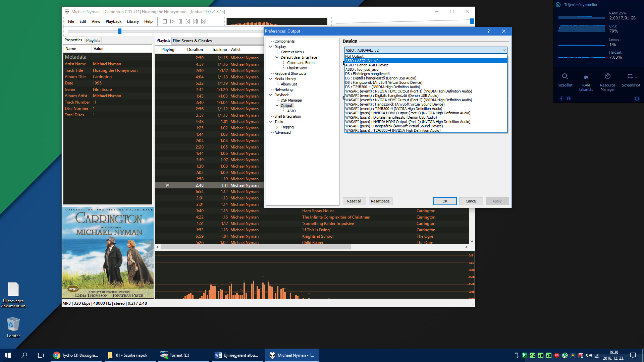Click the Reset all button
Viewport: 644px width, 362px height.
click(x=354, y=201)
